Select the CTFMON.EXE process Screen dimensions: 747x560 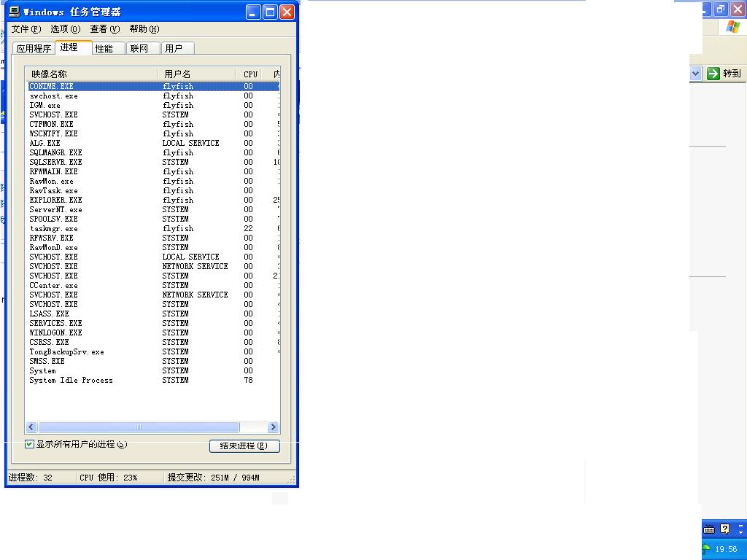coord(52,124)
